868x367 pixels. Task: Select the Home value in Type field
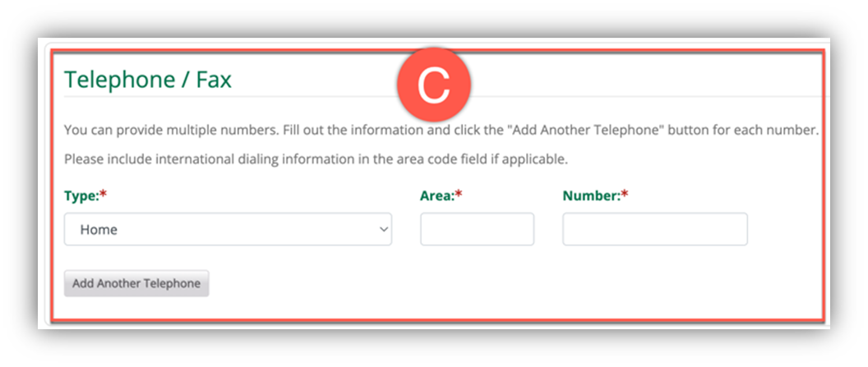(99, 230)
